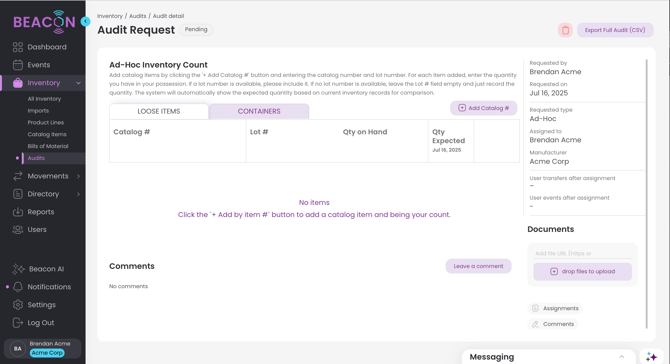Open the AI sparkle button beside Messaging
The width and height of the screenshot is (670, 364).
pyautogui.click(x=652, y=357)
